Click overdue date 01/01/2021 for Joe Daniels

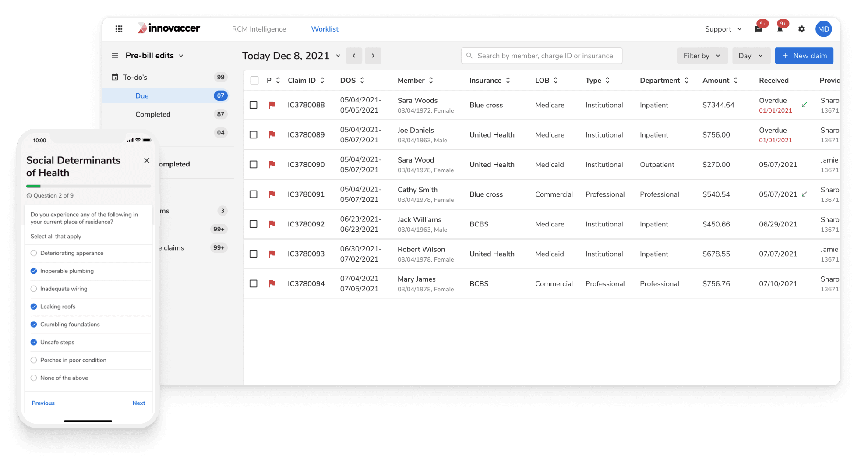click(776, 140)
